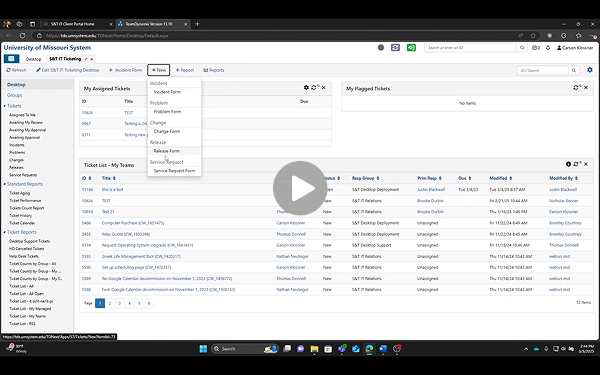Open Computer Purchase (CW_1851475) ticket
The height and width of the screenshot is (375, 600).
(133, 223)
